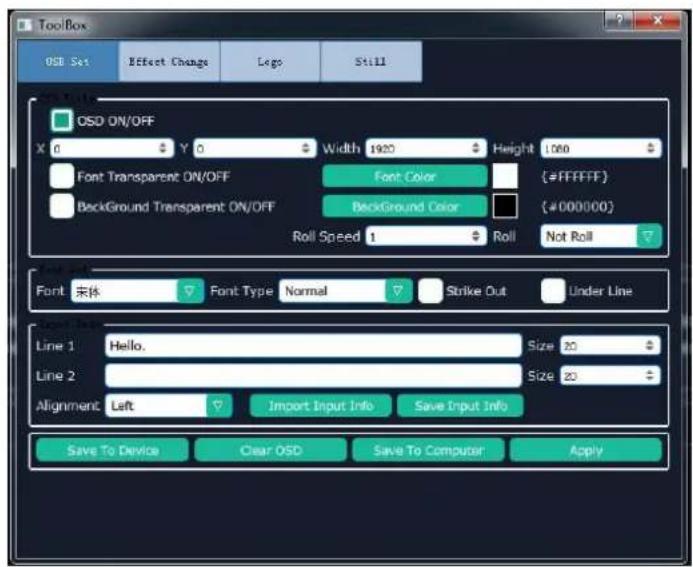693x567 pixels.
Task: Close the ToolBox window
Action: [x=658, y=20]
